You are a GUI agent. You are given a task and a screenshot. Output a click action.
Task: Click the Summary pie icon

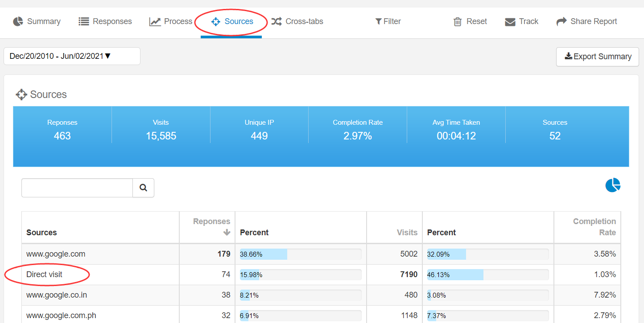coord(18,21)
